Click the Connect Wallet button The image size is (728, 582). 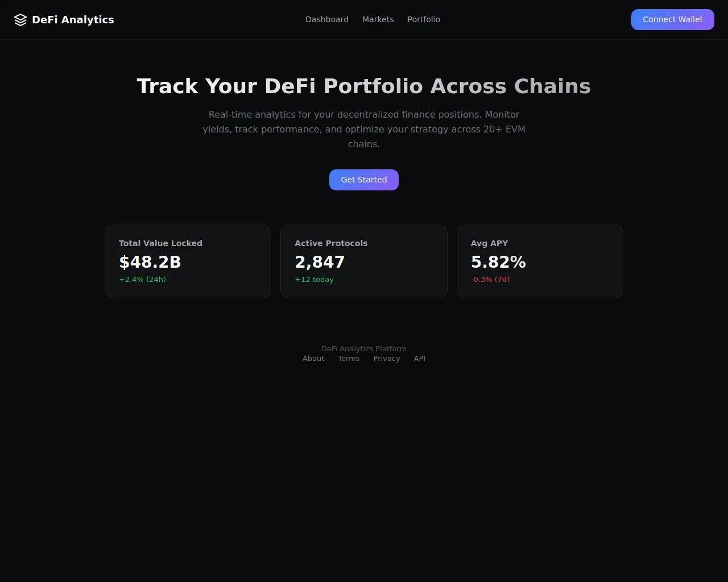point(673,19)
